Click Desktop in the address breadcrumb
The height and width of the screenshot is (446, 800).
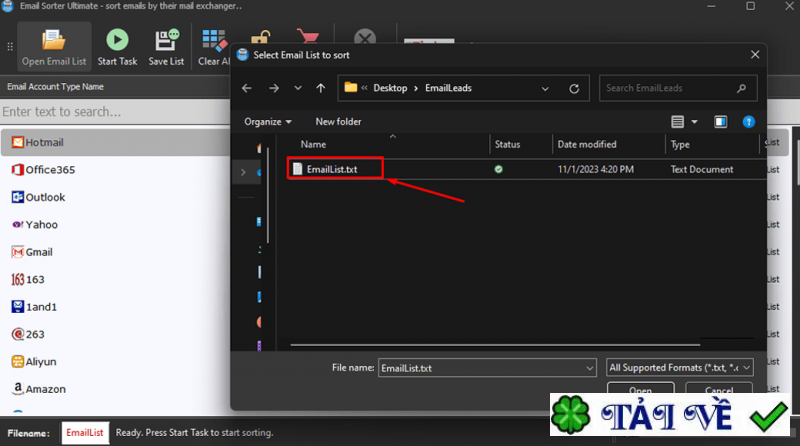tap(390, 88)
